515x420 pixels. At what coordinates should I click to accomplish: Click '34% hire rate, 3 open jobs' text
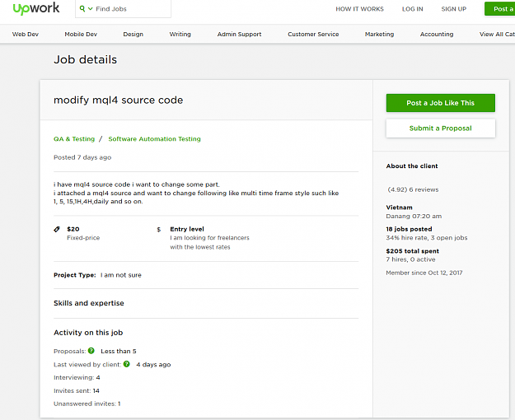[x=427, y=238]
